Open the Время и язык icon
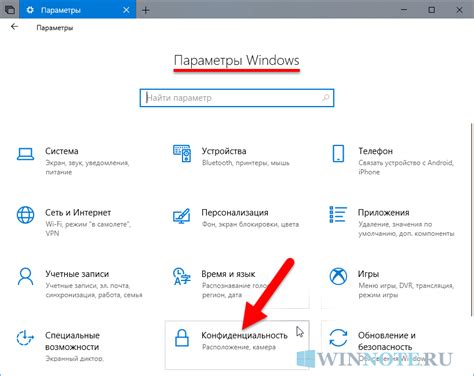Viewport: 474px width, 376px height. coord(182,276)
